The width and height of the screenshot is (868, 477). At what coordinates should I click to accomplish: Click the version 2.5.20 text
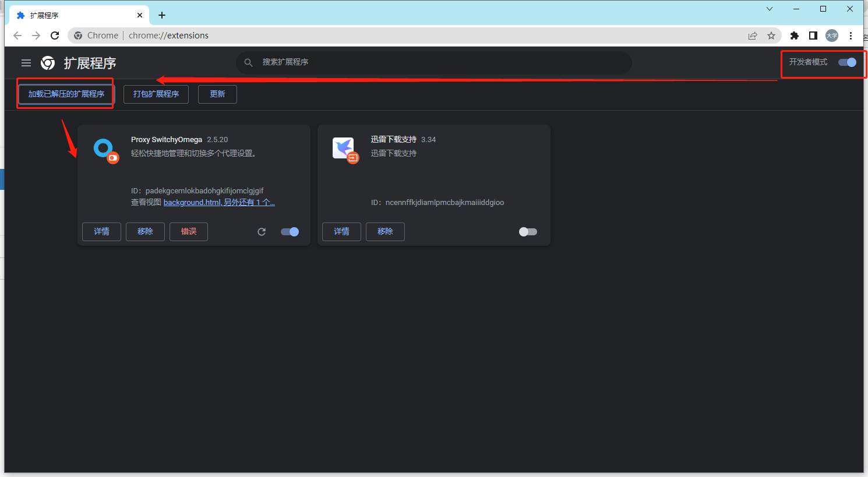click(x=217, y=140)
